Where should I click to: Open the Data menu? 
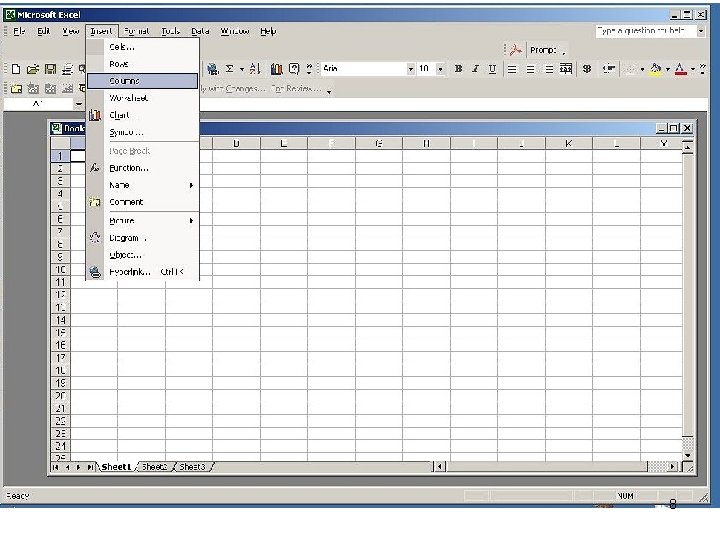pyautogui.click(x=200, y=31)
